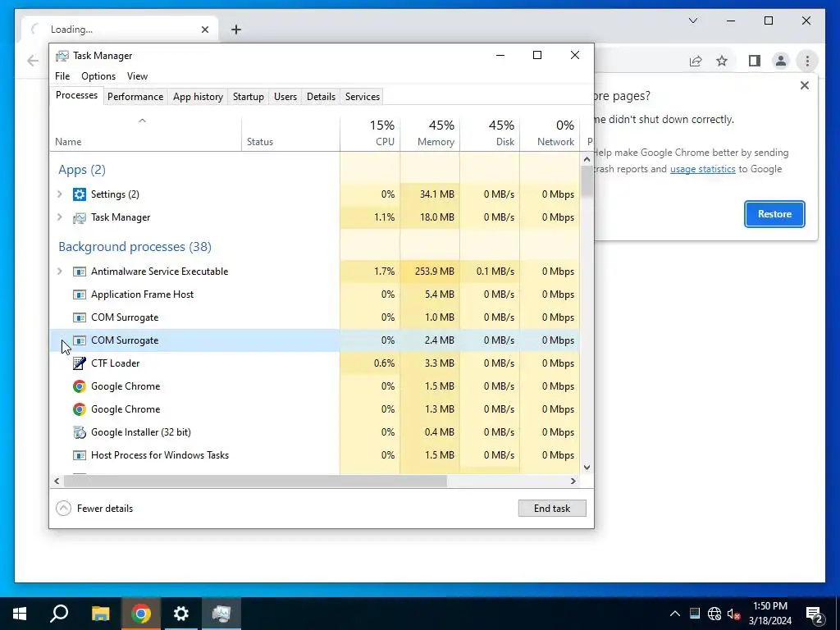Bookmark this page with Chrome's star icon
Screen dimensions: 840x630
722,61
